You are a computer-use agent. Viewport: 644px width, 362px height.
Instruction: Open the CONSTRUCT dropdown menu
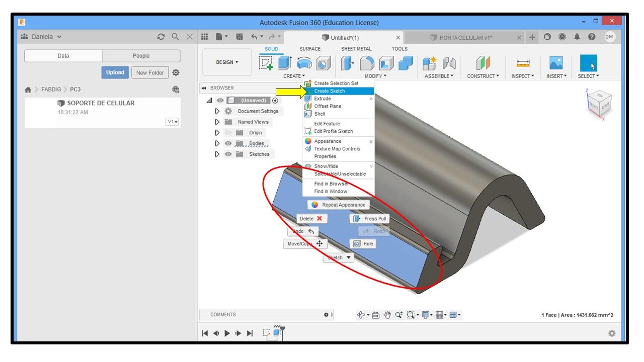coord(483,76)
